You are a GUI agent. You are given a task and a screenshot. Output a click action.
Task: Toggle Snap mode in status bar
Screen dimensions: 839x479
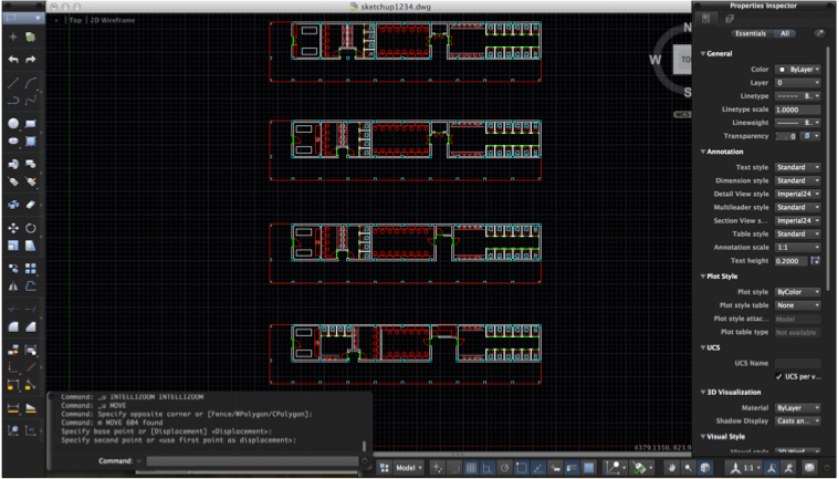click(x=454, y=468)
